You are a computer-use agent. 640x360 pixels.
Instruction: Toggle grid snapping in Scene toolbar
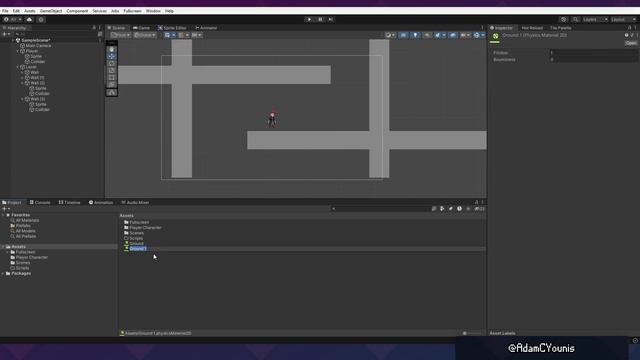pos(181,35)
